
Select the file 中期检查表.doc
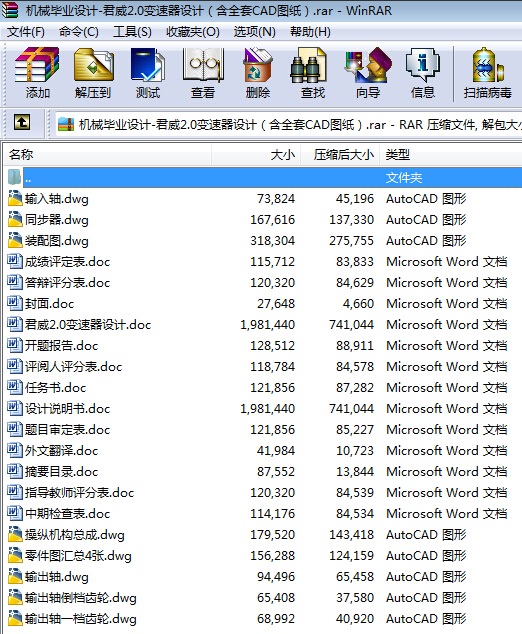point(68,514)
